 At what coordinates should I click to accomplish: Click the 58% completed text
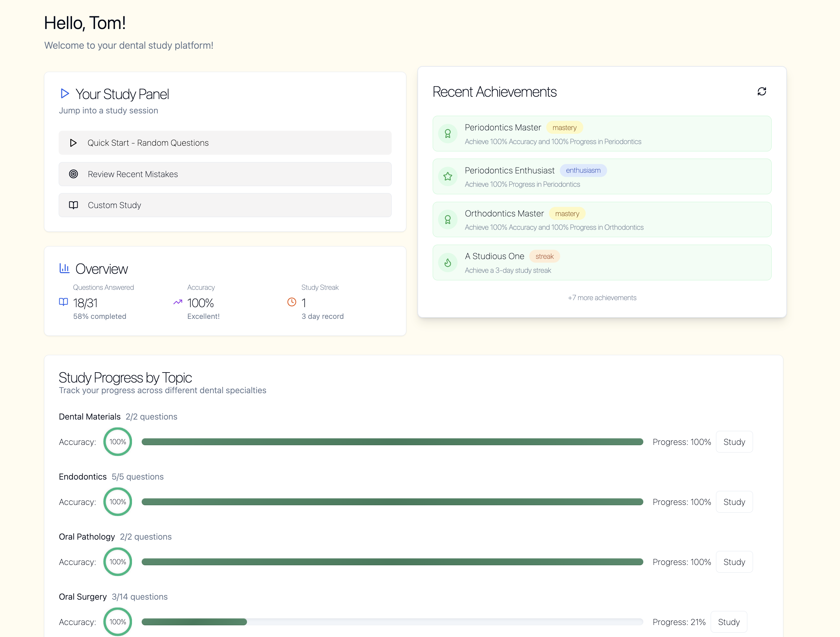(99, 316)
